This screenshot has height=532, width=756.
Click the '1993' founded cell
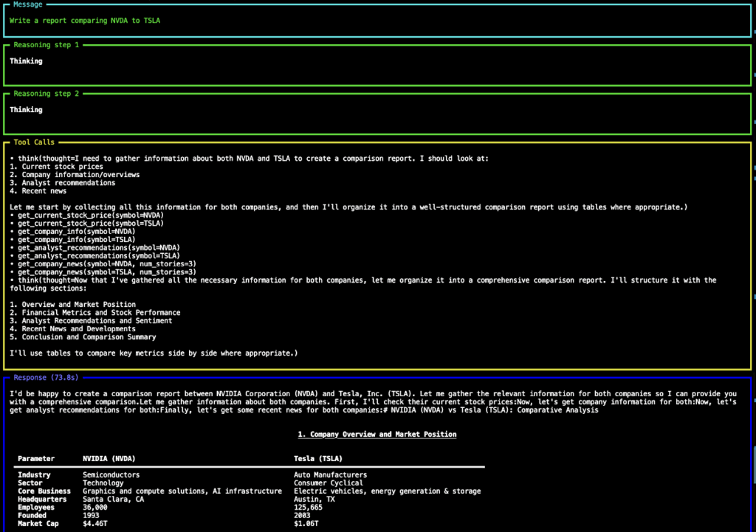[91, 516]
